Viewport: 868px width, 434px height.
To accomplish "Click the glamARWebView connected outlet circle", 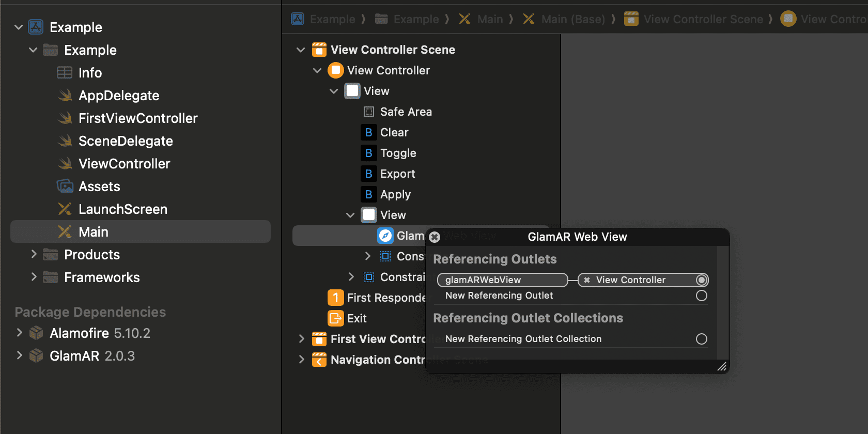I will [701, 280].
